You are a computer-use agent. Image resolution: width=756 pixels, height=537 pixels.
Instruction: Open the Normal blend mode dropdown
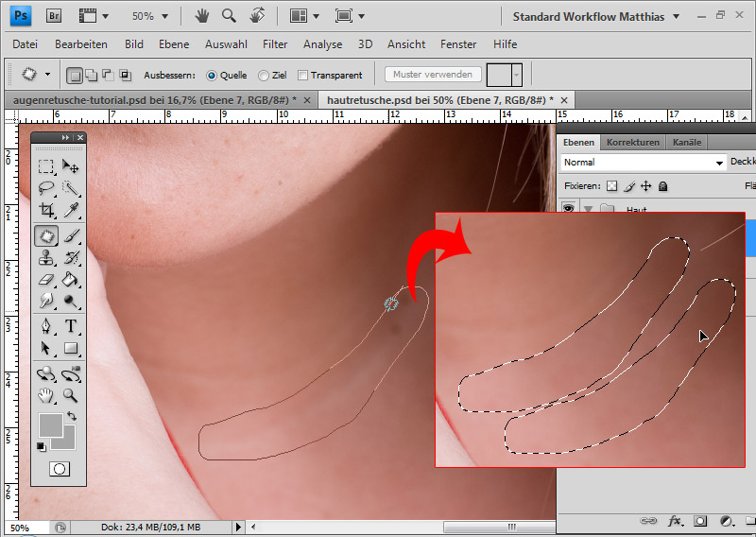(642, 162)
